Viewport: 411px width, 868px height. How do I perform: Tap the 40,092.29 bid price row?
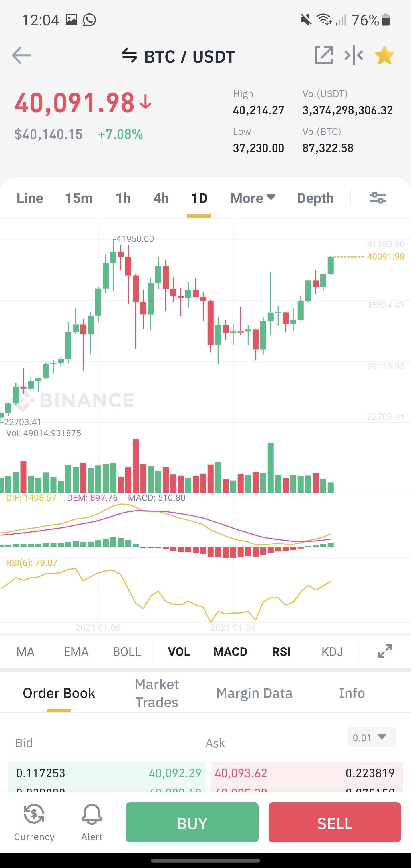[x=107, y=773]
